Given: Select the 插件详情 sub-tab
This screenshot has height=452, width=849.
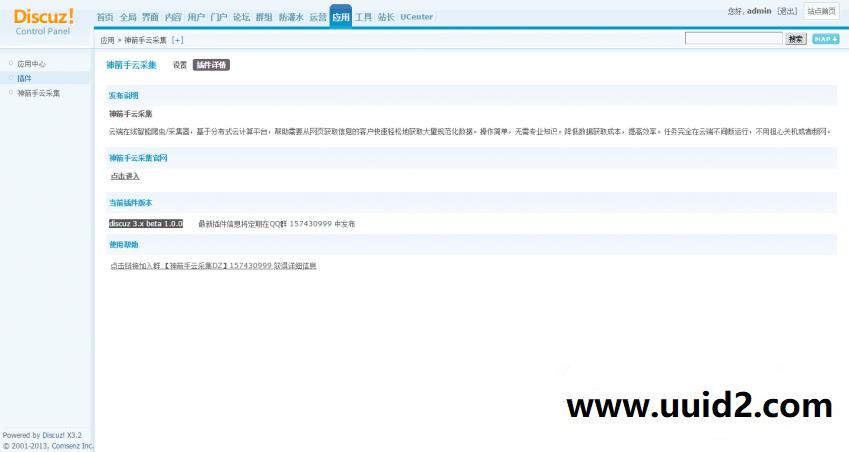Looking at the screenshot, I should (211, 65).
